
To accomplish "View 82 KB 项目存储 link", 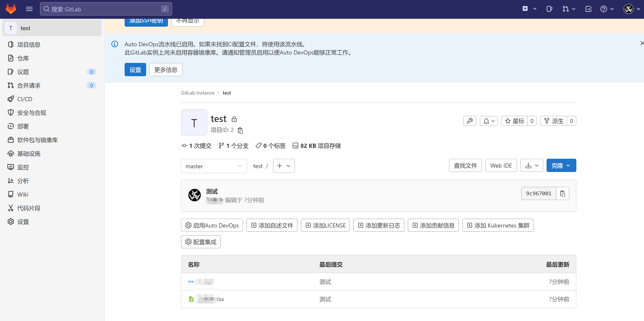I will (317, 146).
